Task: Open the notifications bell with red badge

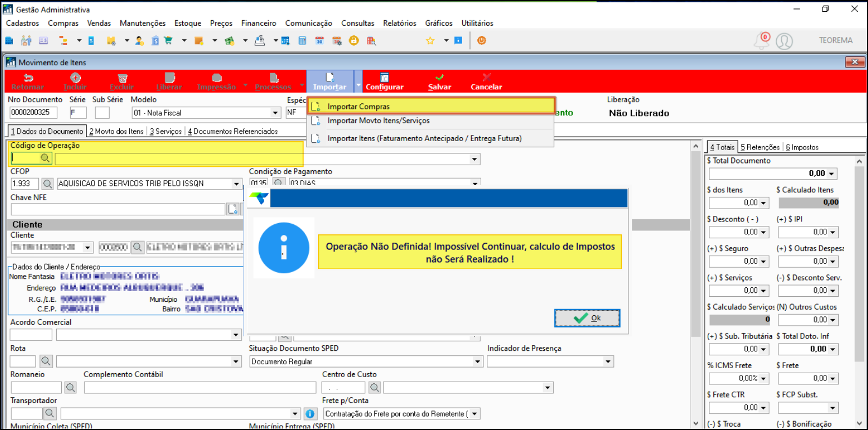Action: [x=761, y=40]
